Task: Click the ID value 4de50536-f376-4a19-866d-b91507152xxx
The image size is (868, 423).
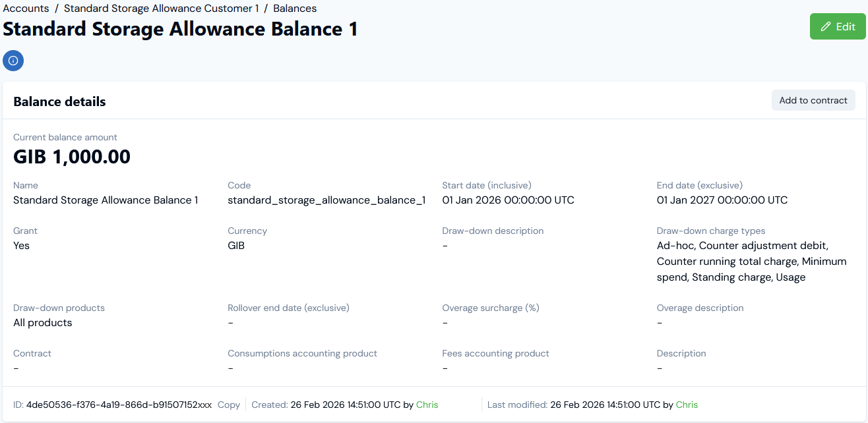Action: point(120,405)
